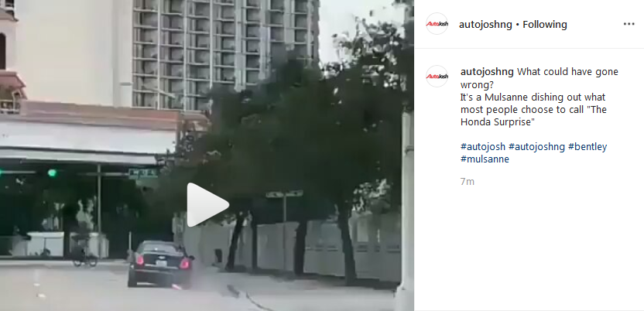The image size is (644, 311).
Task: Click the Following button in the header
Action: point(545,25)
